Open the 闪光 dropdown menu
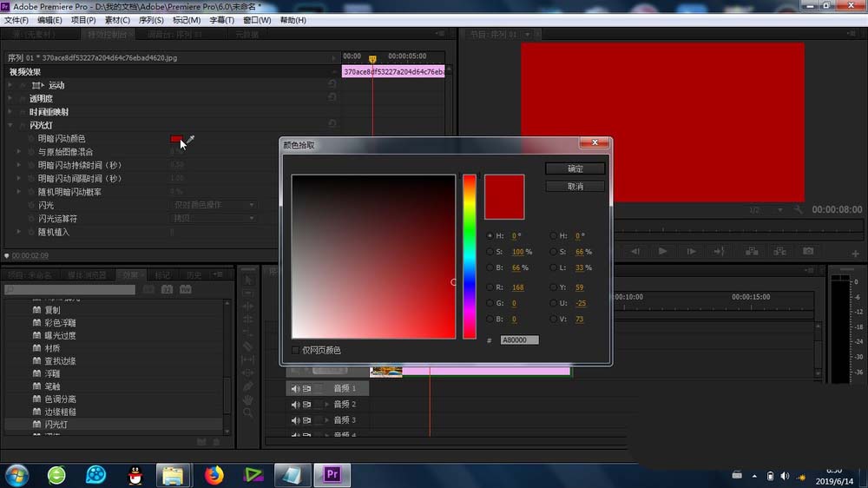 tap(214, 205)
